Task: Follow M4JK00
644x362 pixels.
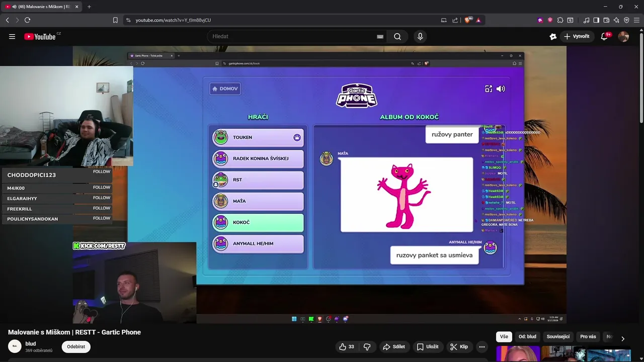Action: [101, 187]
